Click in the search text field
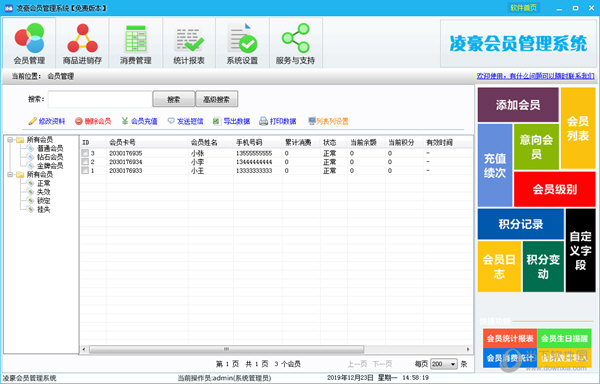Image resolution: width=600 pixels, height=384 pixels. coord(100,99)
